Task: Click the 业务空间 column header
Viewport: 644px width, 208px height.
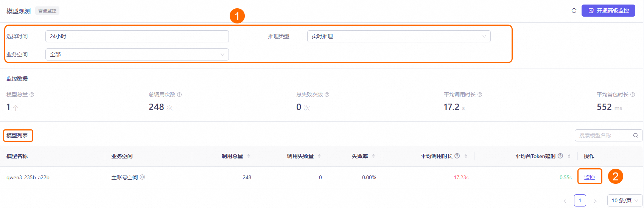Action: [122, 156]
